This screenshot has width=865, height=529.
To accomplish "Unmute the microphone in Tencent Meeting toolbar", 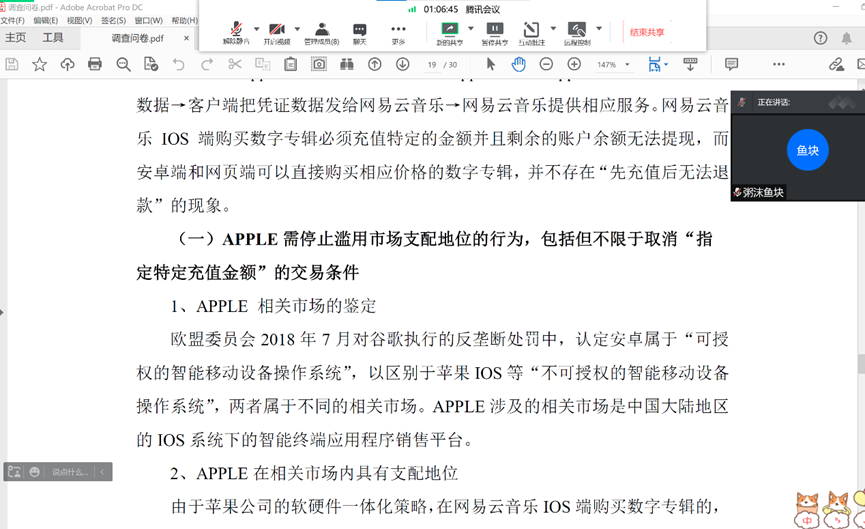I will [236, 33].
